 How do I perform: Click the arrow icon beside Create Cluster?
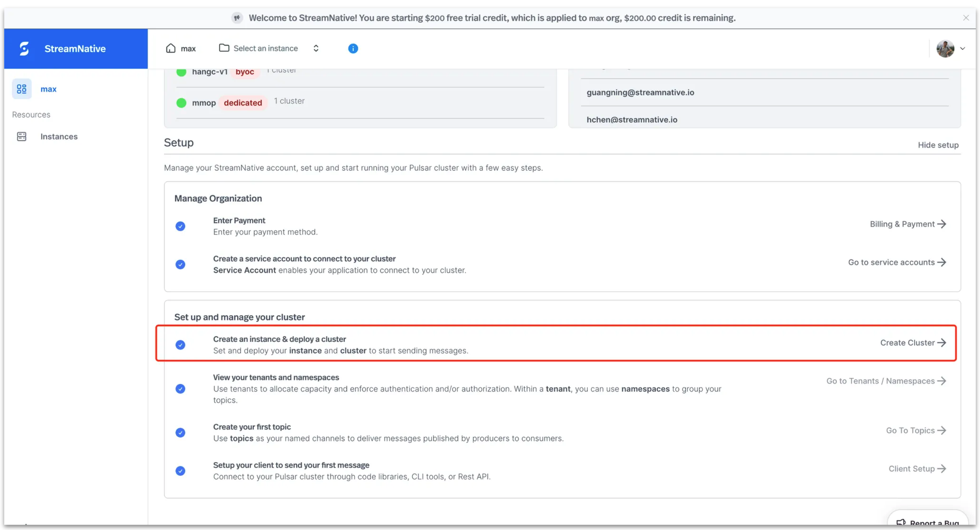[x=942, y=342]
